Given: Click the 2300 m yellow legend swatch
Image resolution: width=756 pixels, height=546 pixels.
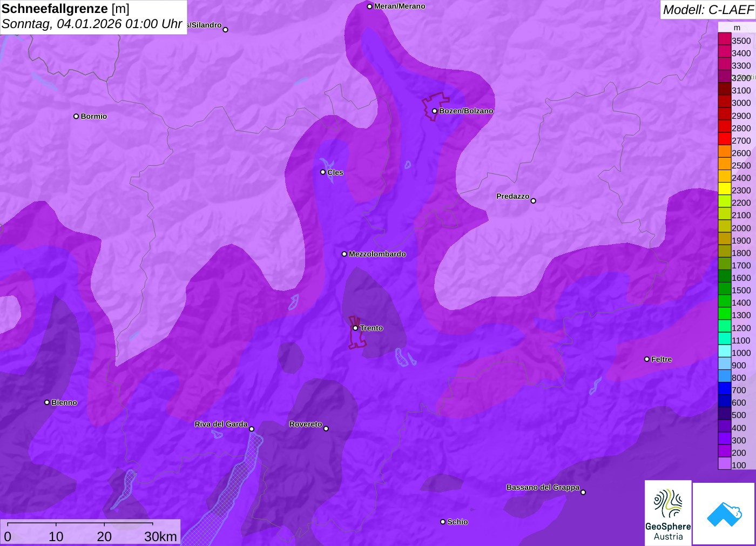Looking at the screenshot, I should [x=724, y=188].
